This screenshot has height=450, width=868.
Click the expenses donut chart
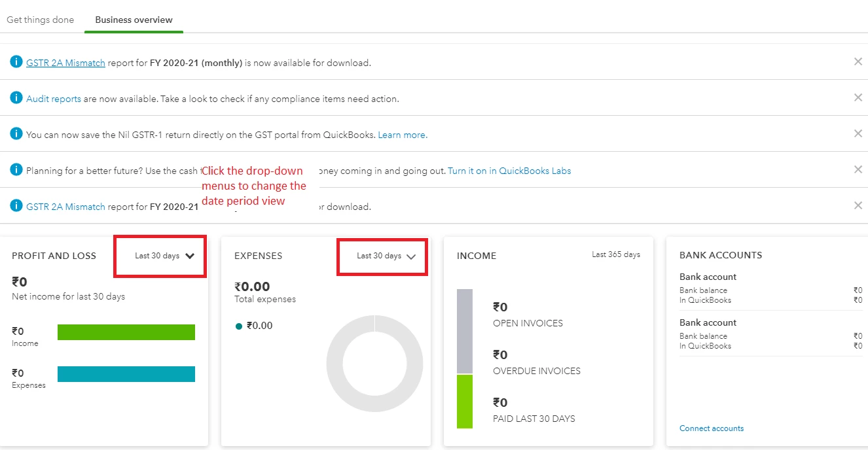pyautogui.click(x=374, y=364)
